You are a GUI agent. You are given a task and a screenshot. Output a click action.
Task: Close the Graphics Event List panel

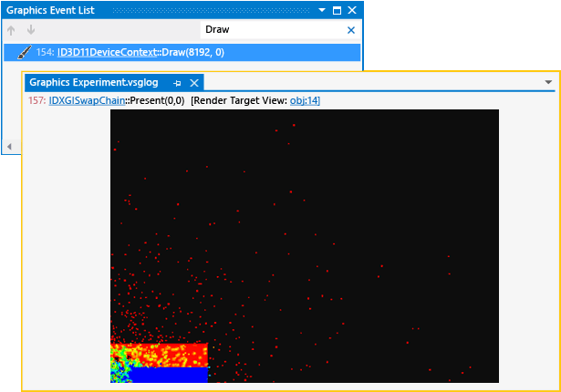click(352, 10)
